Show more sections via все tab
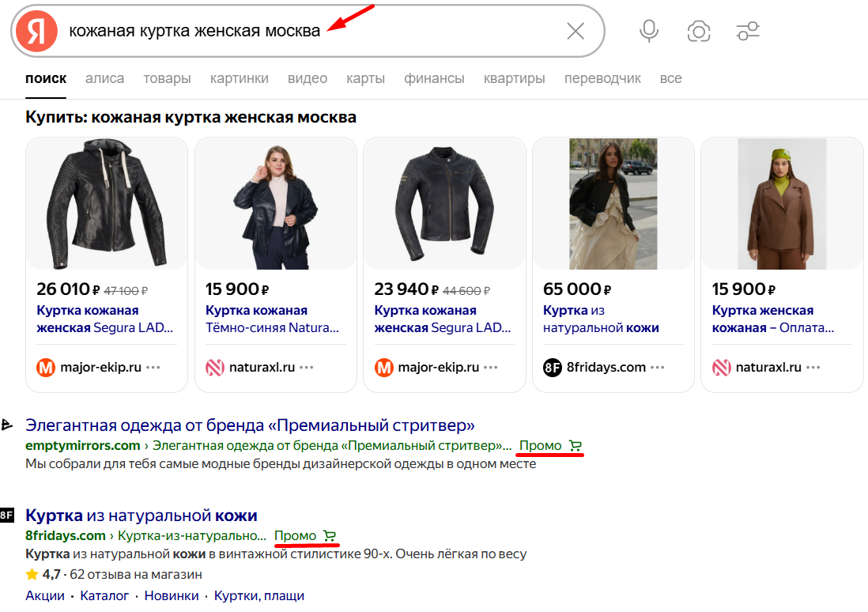Screen dimensions: 868x612 (x=670, y=78)
